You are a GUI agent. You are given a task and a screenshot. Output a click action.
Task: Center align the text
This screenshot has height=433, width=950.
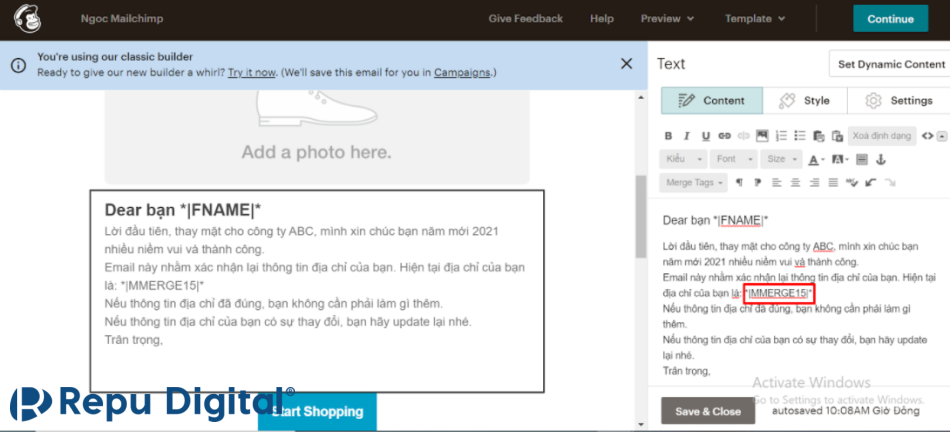pyautogui.click(x=796, y=183)
